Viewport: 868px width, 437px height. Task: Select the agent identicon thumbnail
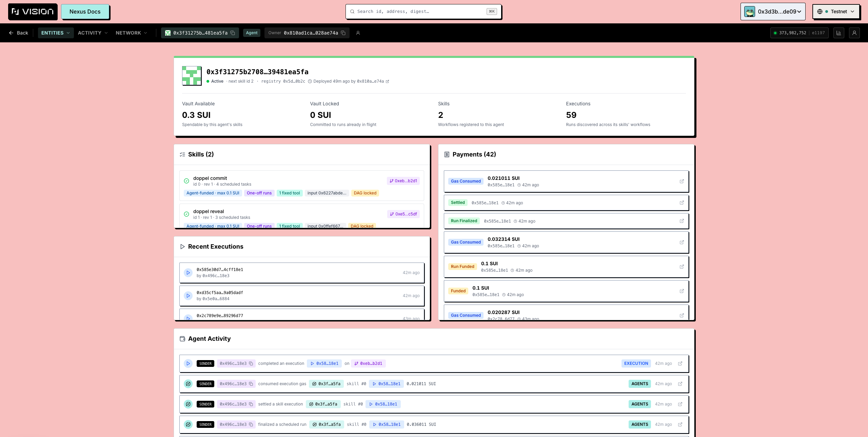click(x=192, y=76)
